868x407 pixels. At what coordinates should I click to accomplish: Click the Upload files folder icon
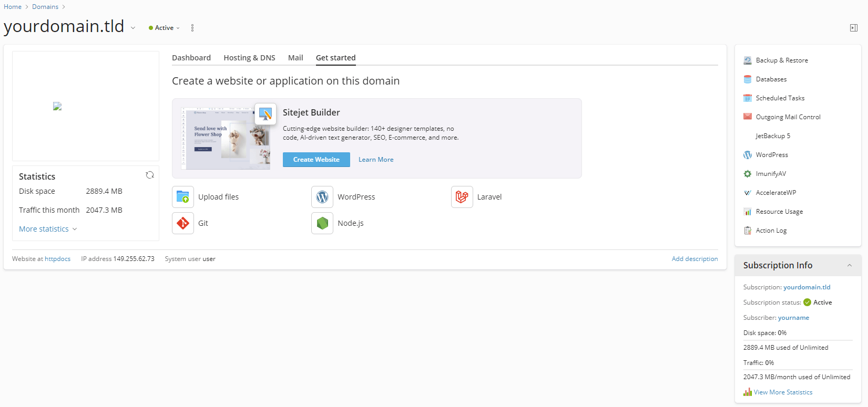[x=183, y=197]
